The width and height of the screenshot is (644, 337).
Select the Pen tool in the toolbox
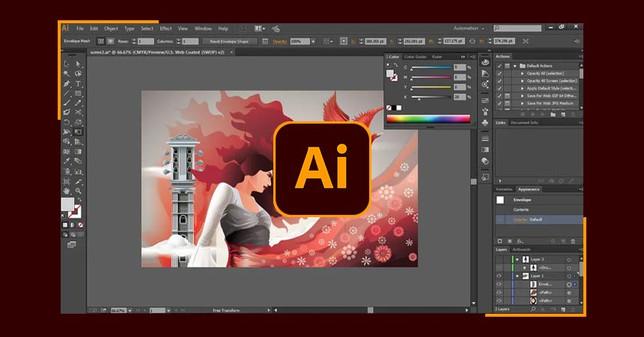click(x=67, y=84)
